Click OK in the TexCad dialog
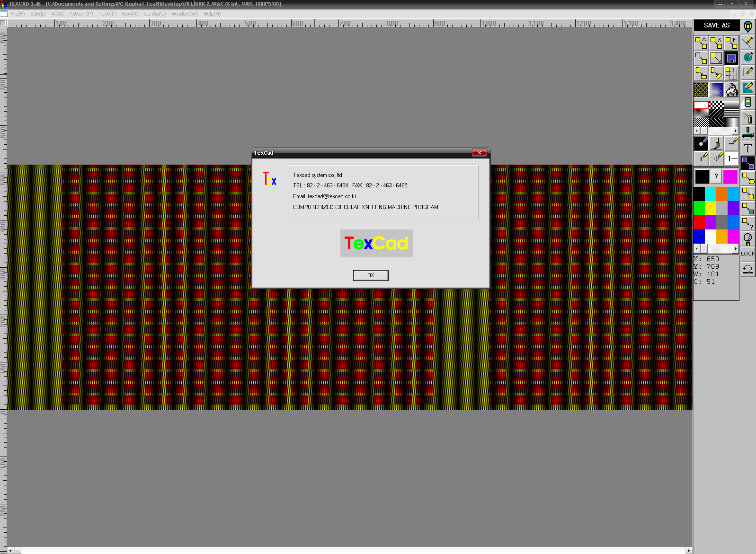 [x=371, y=275]
